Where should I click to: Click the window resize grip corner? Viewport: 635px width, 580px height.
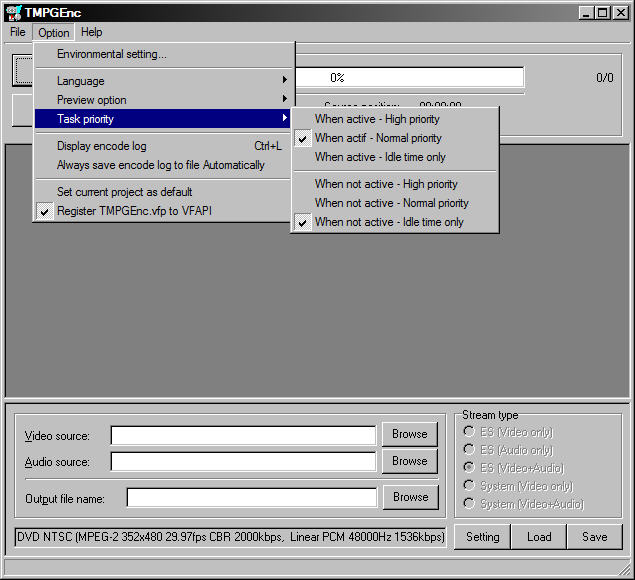tap(624, 569)
